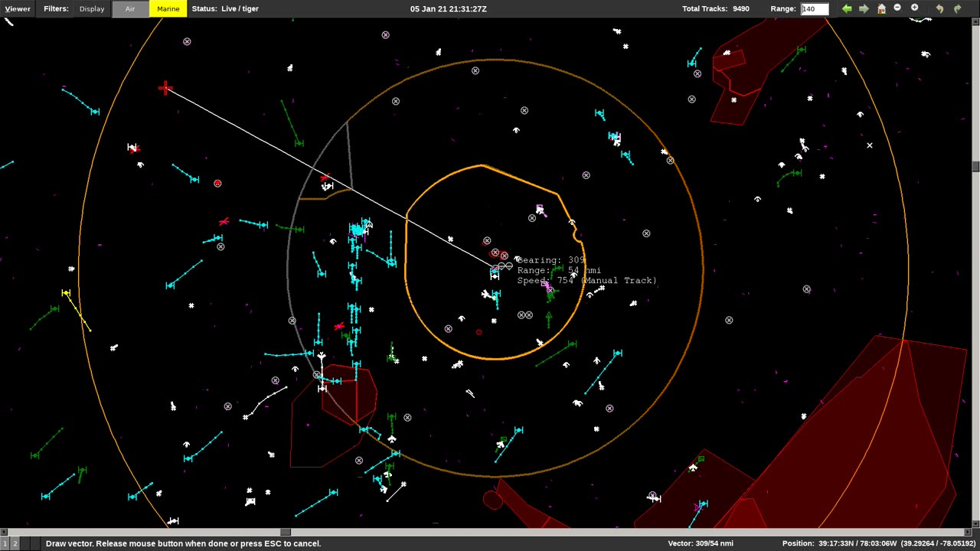Undo the last action
This screenshot has height=551, width=980.
pos(939,8)
